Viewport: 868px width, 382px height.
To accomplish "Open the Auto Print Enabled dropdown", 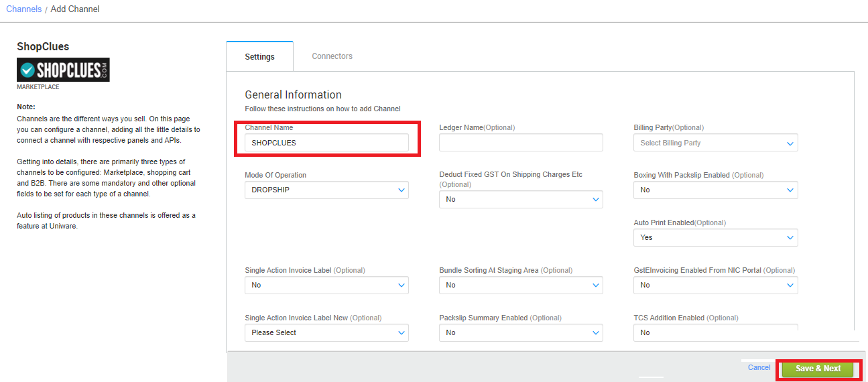I will (715, 237).
